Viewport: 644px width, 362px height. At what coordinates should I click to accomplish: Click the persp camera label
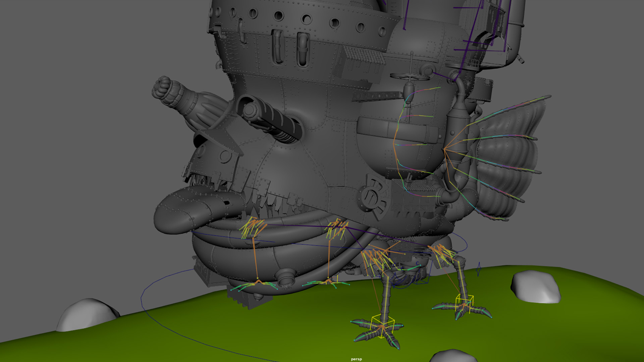[356, 359]
